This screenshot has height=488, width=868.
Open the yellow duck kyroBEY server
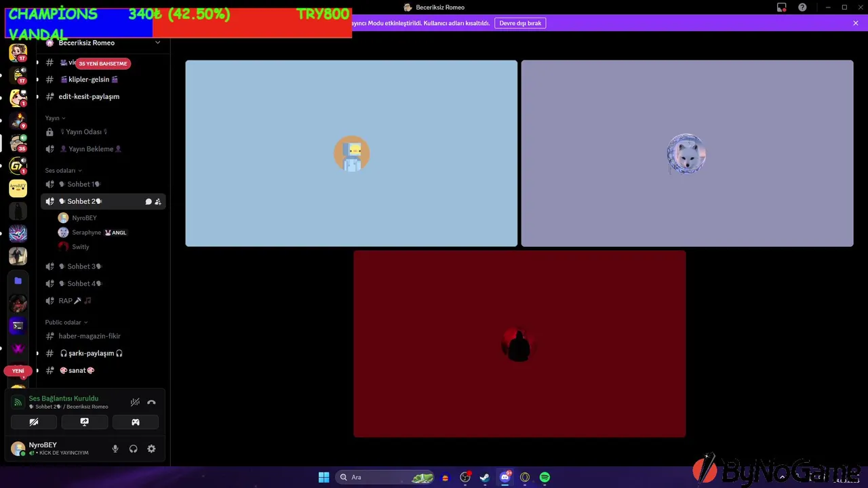point(18,188)
